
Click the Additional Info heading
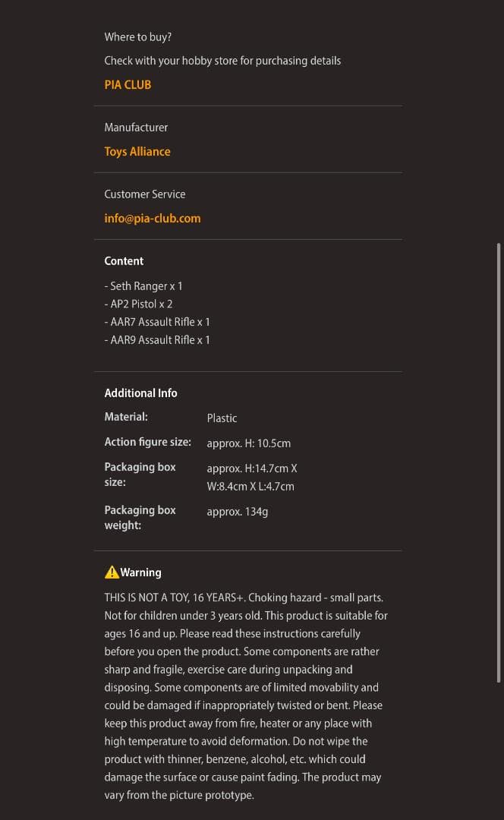pyautogui.click(x=140, y=393)
